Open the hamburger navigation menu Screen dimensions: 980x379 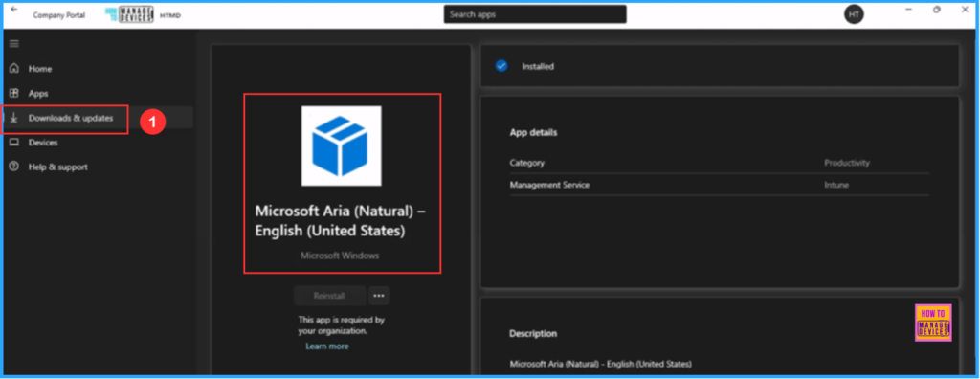tap(13, 44)
